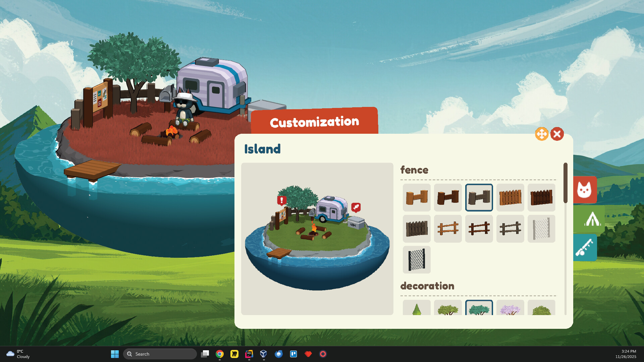Screen dimensions: 644x362
Task: Open Windows Search from the taskbar
Action: (160, 354)
